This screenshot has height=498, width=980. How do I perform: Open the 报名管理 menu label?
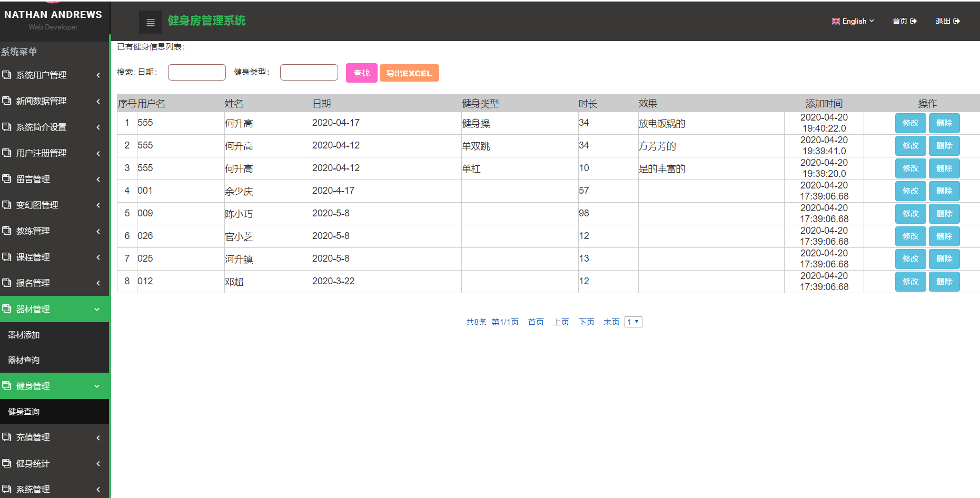click(x=33, y=283)
